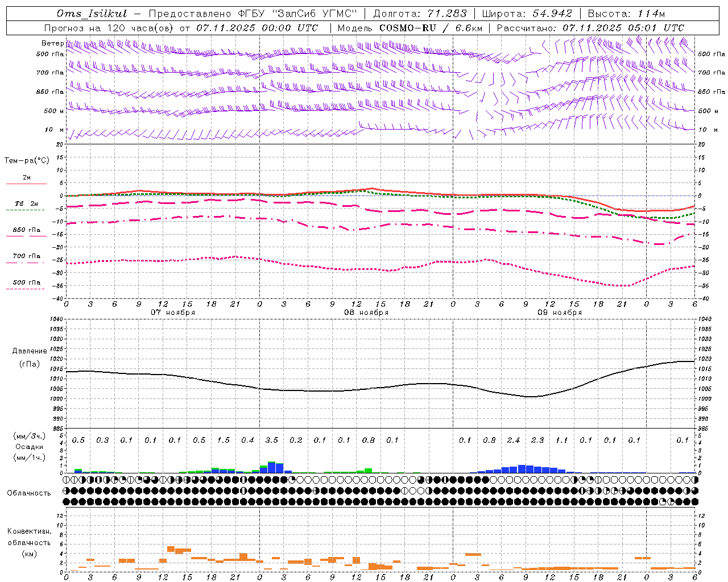728x582 pixels.
Task: Click the 0.2 precipitation value
Action: (296, 440)
